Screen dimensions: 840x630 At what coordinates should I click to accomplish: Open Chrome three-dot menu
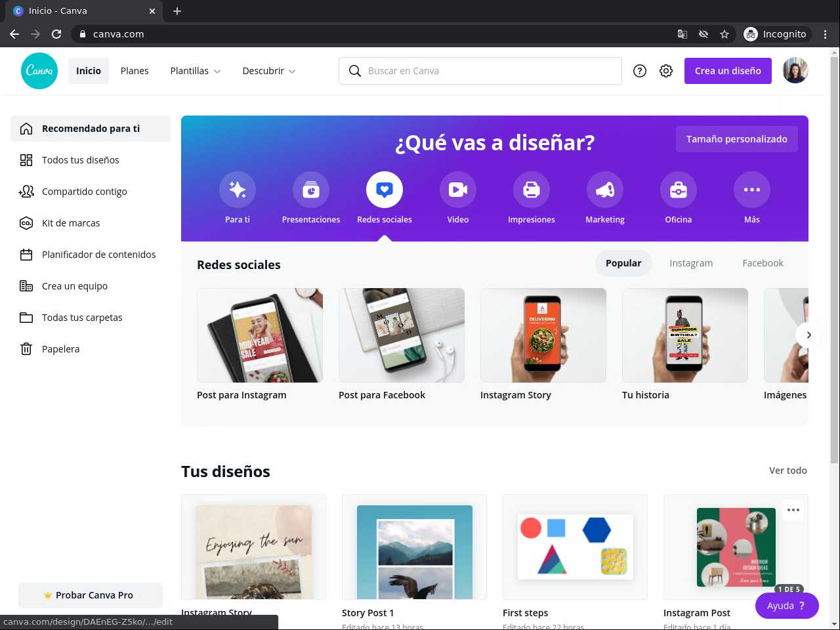(826, 34)
